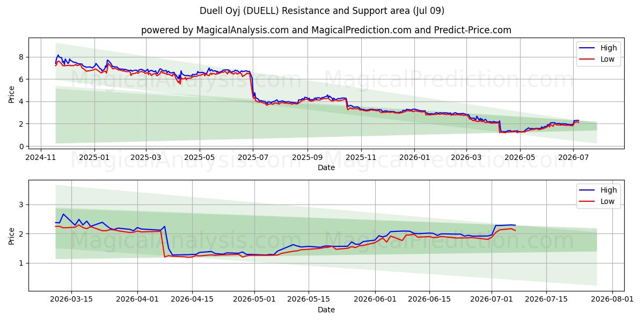Image resolution: width=644 pixels, height=322 pixels.
Task: Click the bottom chart x-axis label '2026-07-01'
Action: tap(492, 301)
